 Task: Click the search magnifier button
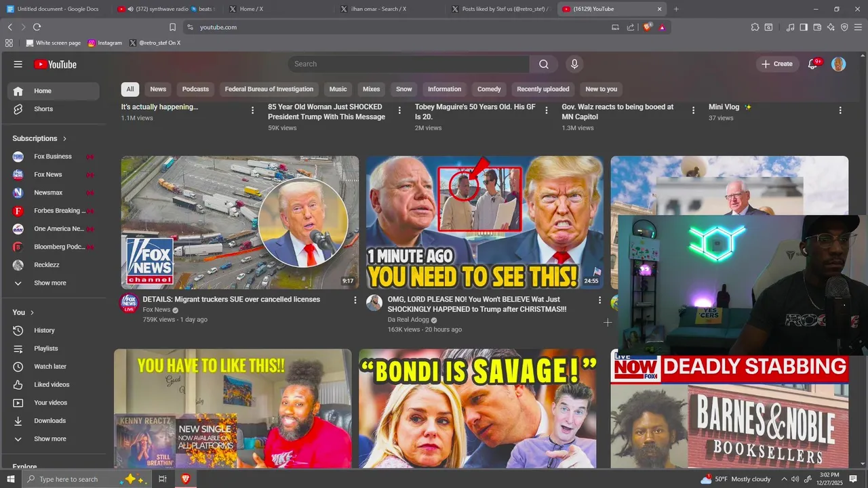[x=544, y=64]
